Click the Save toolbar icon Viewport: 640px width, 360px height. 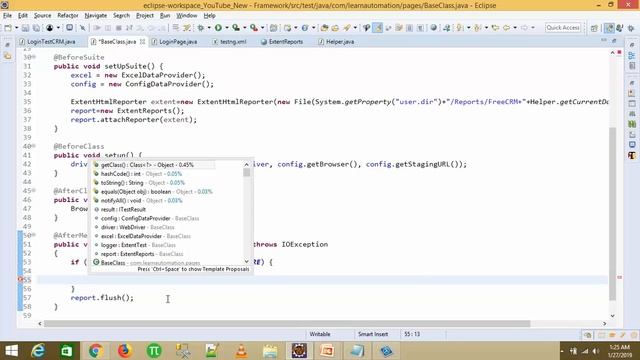click(25, 28)
